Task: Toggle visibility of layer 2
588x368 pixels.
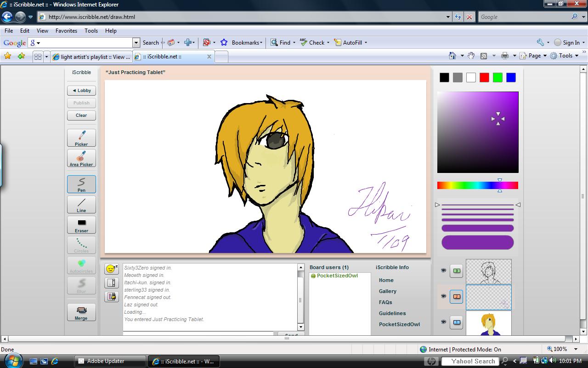Action: coord(443,296)
